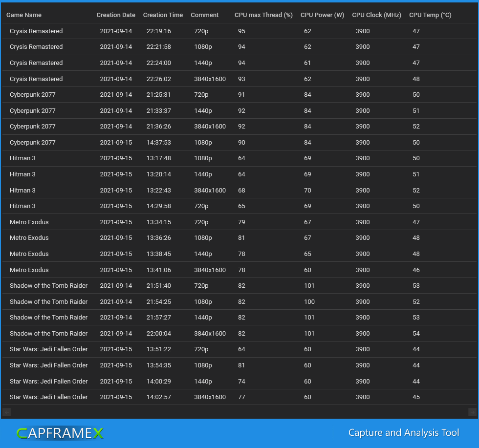Viewport: 479px width, 448px height.
Task: Select Hitman 3 row at 13:22:43
Action: [239, 190]
